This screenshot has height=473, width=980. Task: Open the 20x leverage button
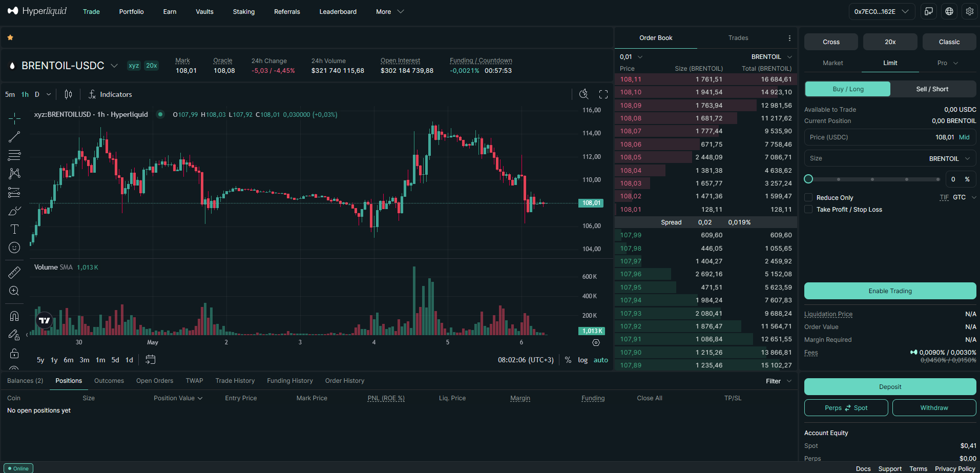click(890, 42)
